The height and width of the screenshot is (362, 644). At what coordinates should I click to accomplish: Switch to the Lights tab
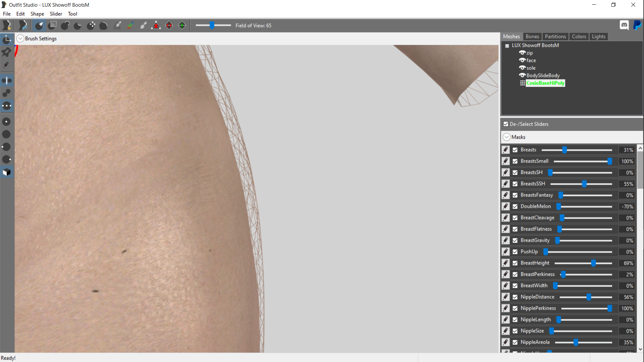[599, 37]
